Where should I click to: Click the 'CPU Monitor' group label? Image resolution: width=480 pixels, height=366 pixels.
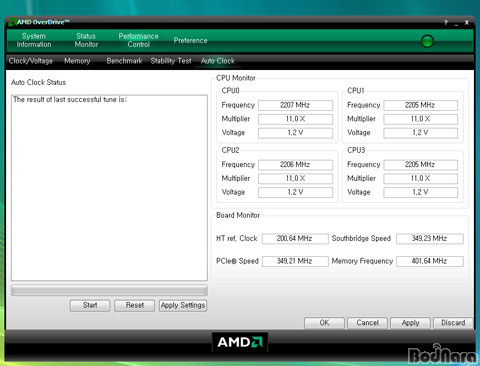point(236,78)
